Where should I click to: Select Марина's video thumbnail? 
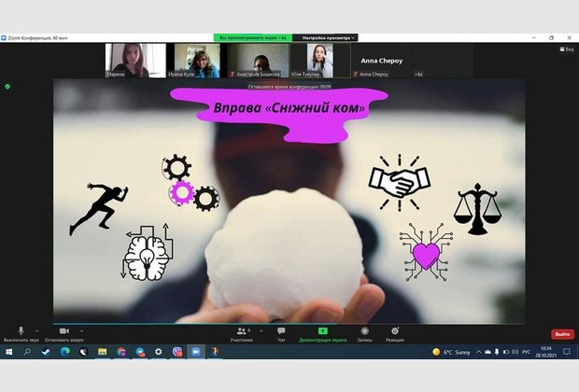[134, 61]
